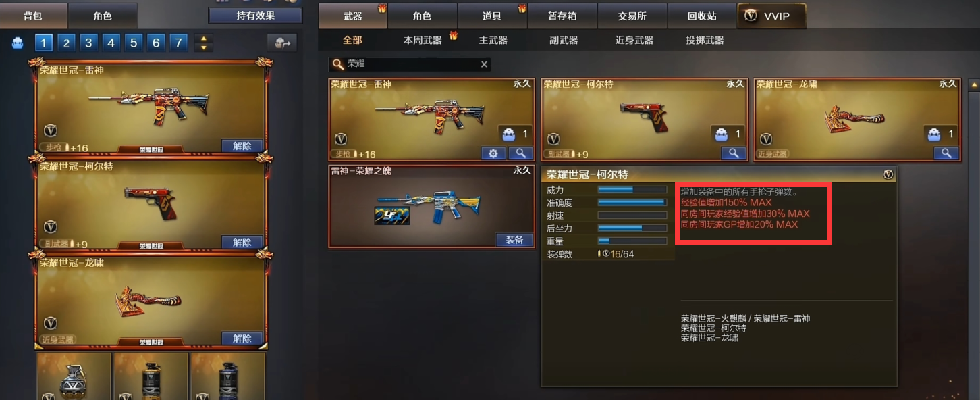This screenshot has width=980, height=400.
Task: Open the 交易所 tab
Action: click(x=632, y=16)
